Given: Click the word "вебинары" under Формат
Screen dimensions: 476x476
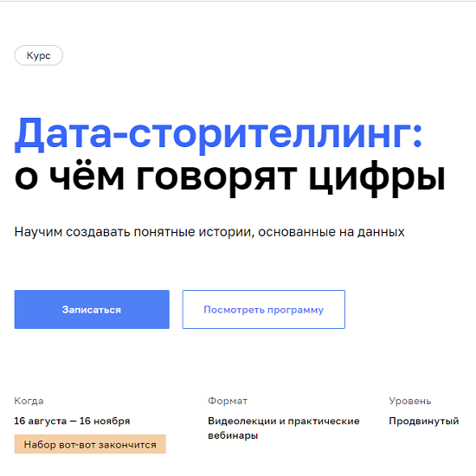Looking at the screenshot, I should pyautogui.click(x=233, y=435).
